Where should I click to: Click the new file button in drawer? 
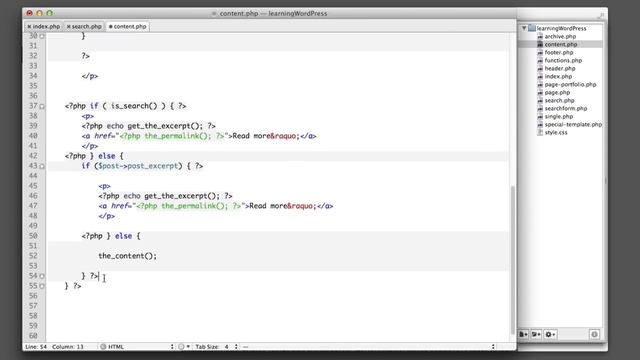(523, 334)
